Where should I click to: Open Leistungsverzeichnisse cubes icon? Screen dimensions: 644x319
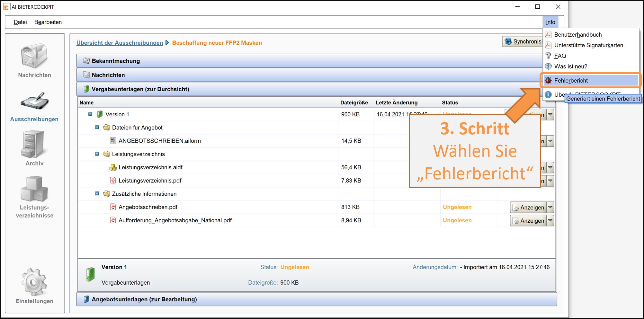click(x=34, y=189)
